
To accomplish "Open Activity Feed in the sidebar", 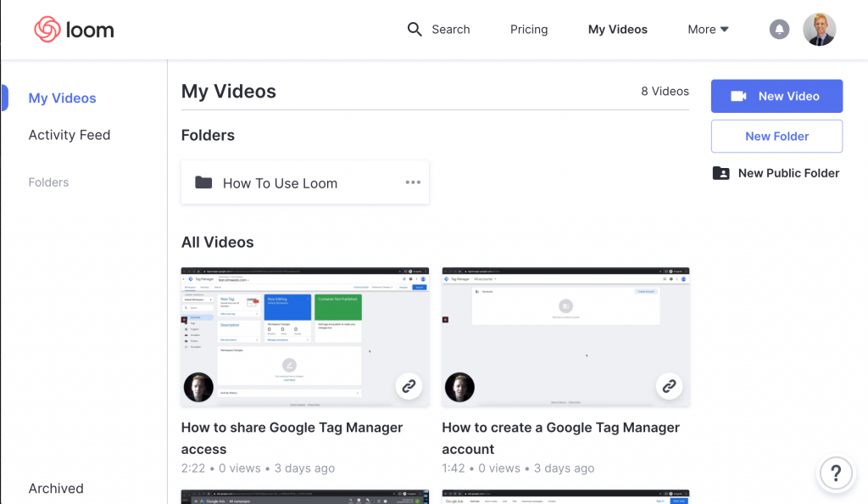I will 70,135.
